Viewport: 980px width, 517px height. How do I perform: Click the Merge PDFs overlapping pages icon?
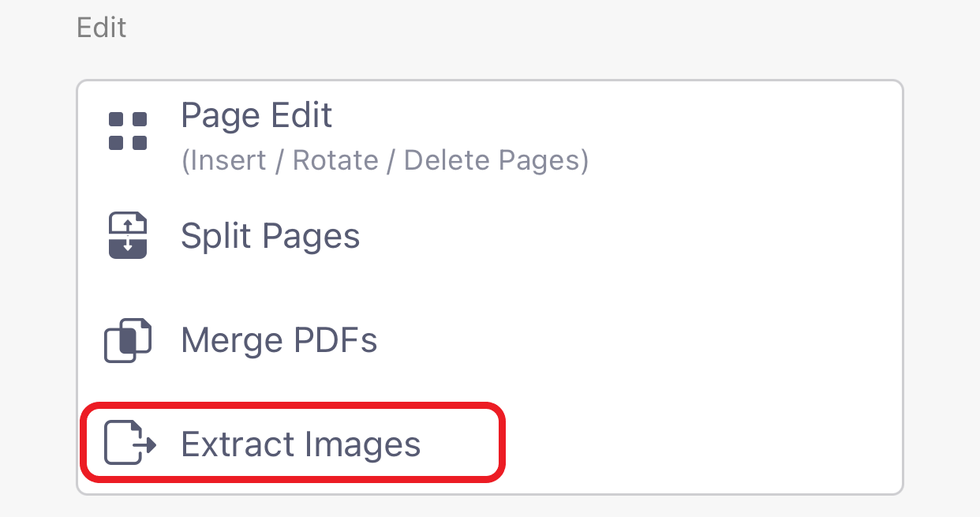[128, 340]
